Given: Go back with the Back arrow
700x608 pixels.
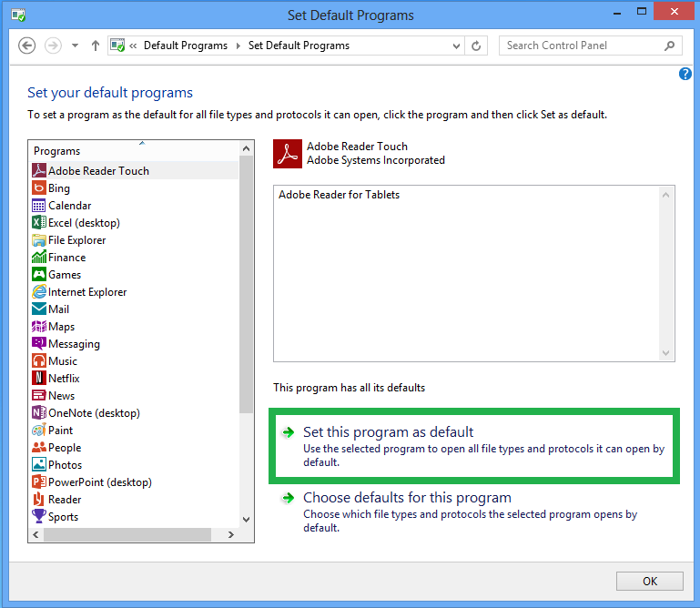Looking at the screenshot, I should (x=26, y=46).
